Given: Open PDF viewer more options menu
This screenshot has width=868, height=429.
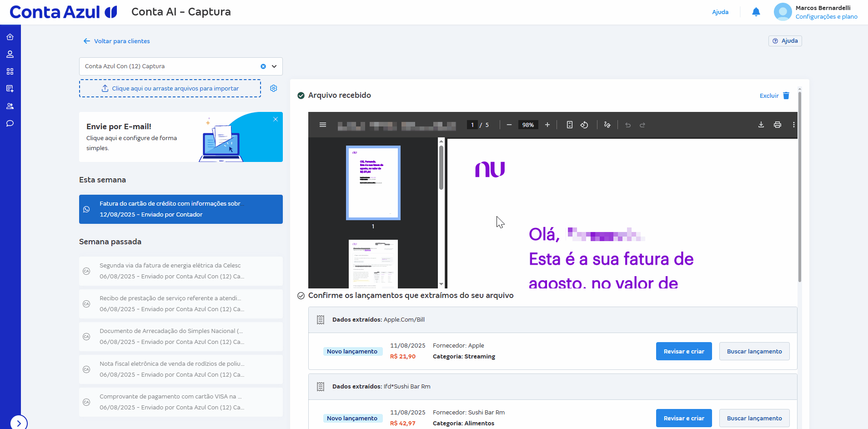Looking at the screenshot, I should 794,125.
